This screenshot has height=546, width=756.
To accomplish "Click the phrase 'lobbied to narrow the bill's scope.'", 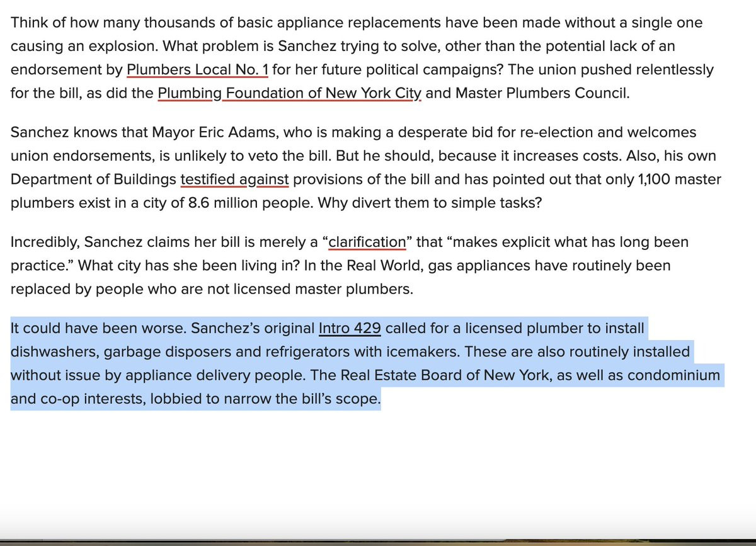I will coord(264,399).
